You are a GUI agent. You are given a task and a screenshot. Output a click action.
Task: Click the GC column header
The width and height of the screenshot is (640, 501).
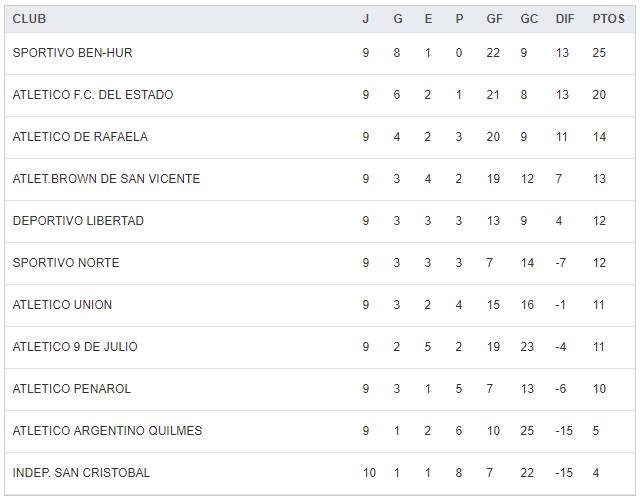pyautogui.click(x=529, y=19)
